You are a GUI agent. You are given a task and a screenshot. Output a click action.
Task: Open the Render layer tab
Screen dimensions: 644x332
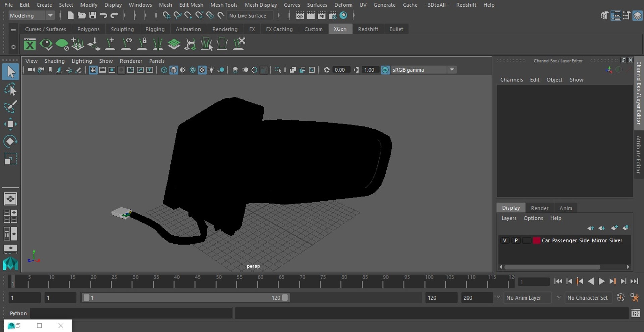coord(539,208)
